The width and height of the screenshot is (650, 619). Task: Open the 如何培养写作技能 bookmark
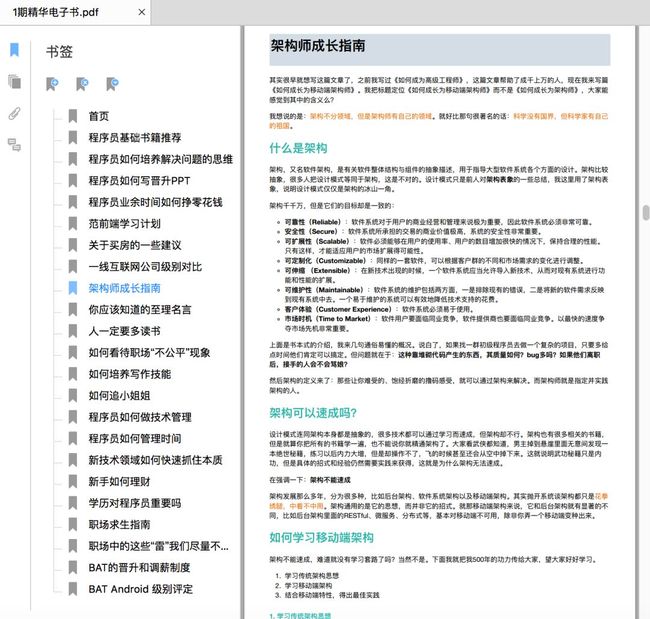pos(129,374)
